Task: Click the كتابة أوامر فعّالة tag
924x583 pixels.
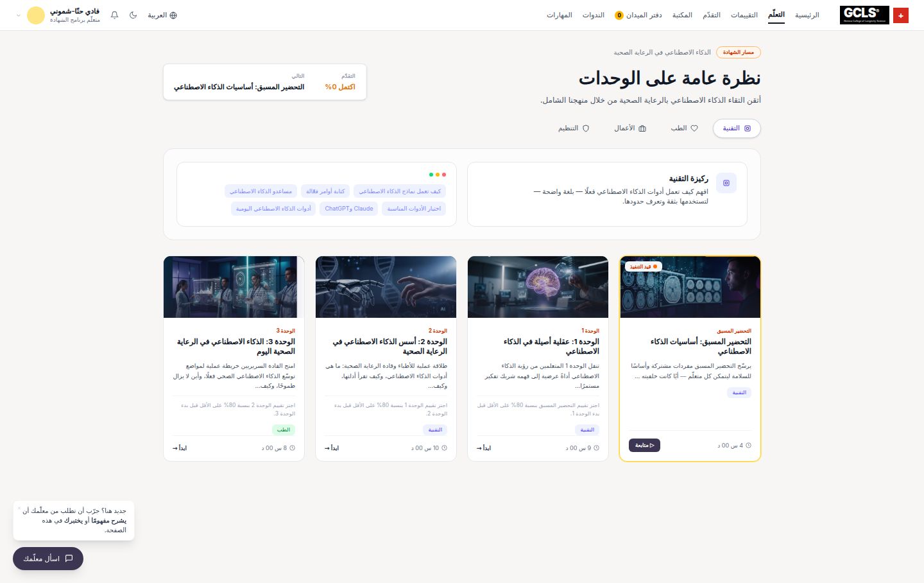Action: click(325, 191)
